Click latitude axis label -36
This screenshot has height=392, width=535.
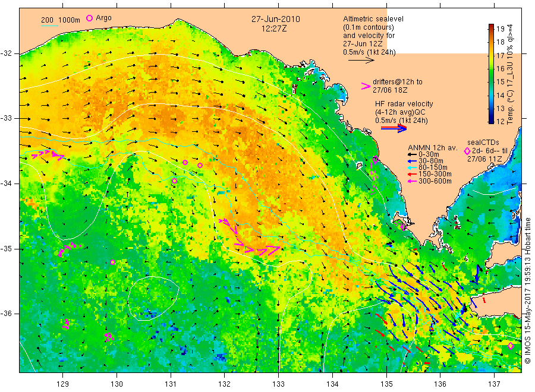point(6,314)
